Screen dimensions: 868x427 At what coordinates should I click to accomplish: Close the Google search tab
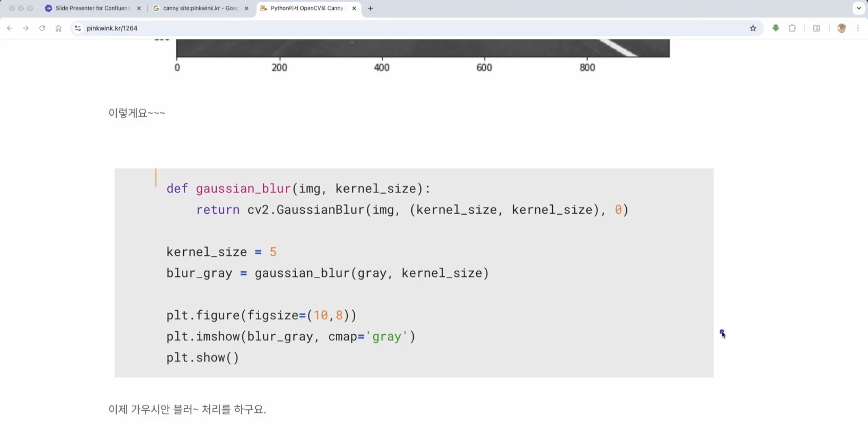(246, 8)
